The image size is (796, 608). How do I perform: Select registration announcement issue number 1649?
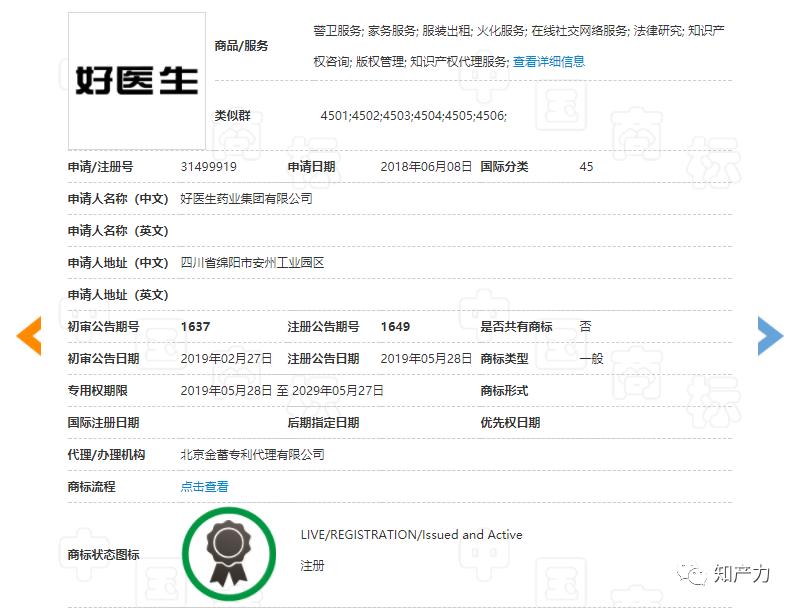[395, 327]
